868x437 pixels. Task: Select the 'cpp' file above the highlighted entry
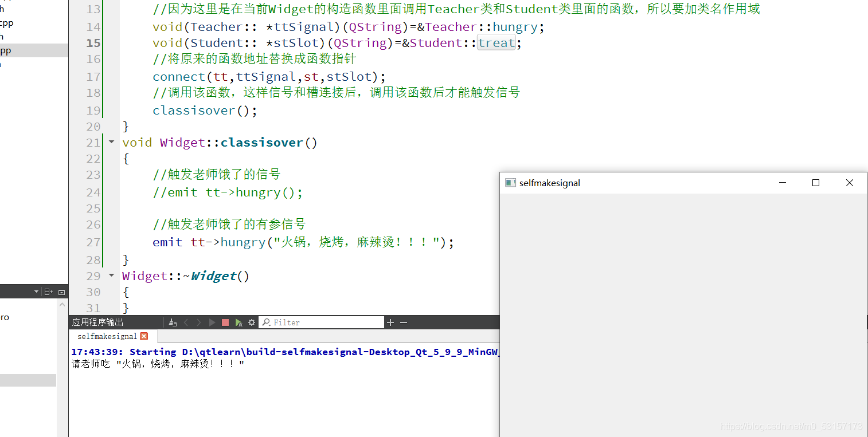point(7,23)
